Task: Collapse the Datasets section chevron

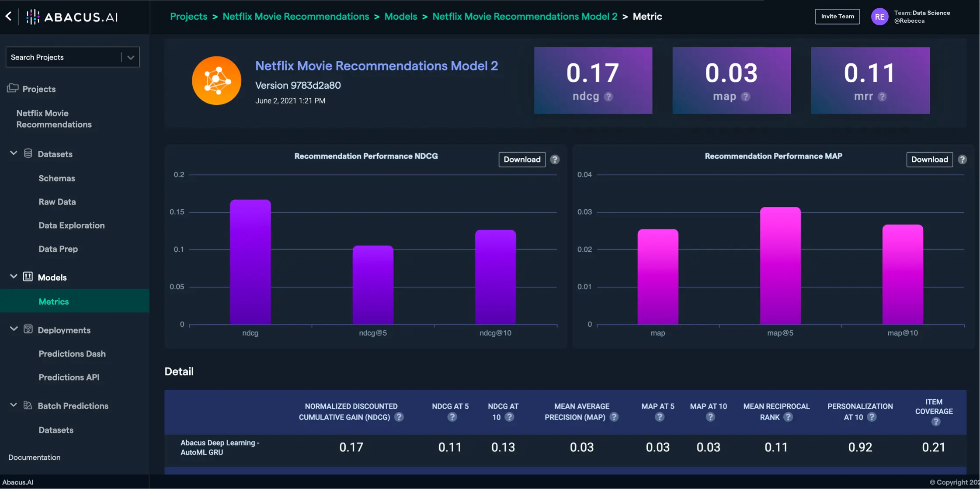Action: click(x=14, y=153)
